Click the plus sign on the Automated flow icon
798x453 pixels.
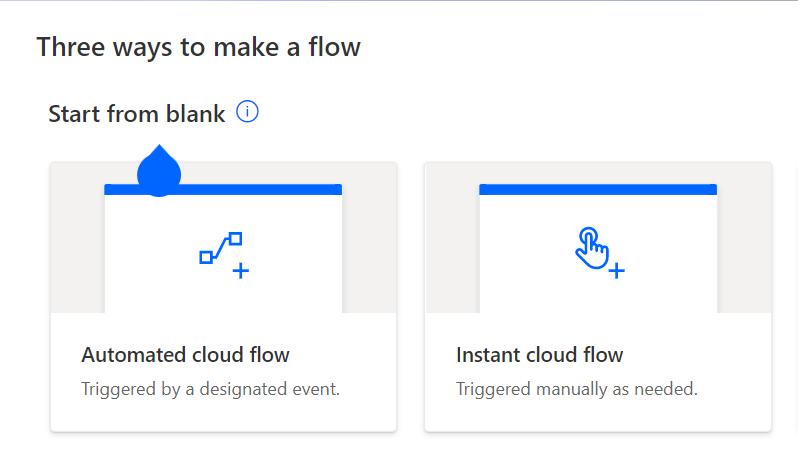click(x=240, y=270)
